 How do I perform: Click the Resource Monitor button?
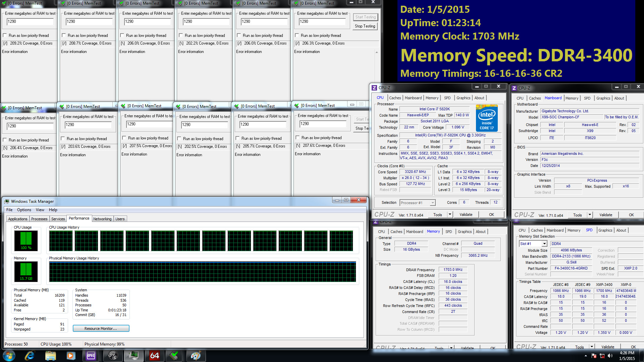100,328
